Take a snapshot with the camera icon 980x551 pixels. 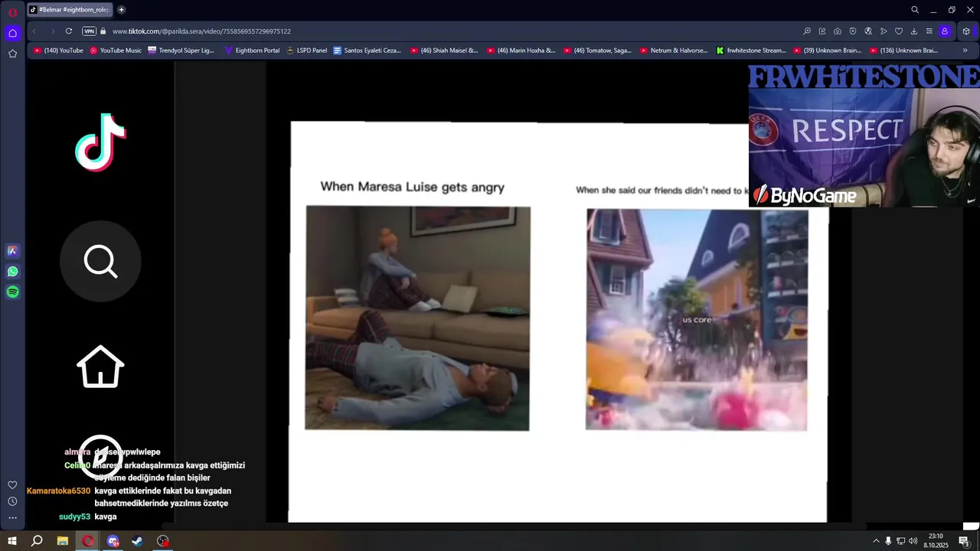click(838, 31)
